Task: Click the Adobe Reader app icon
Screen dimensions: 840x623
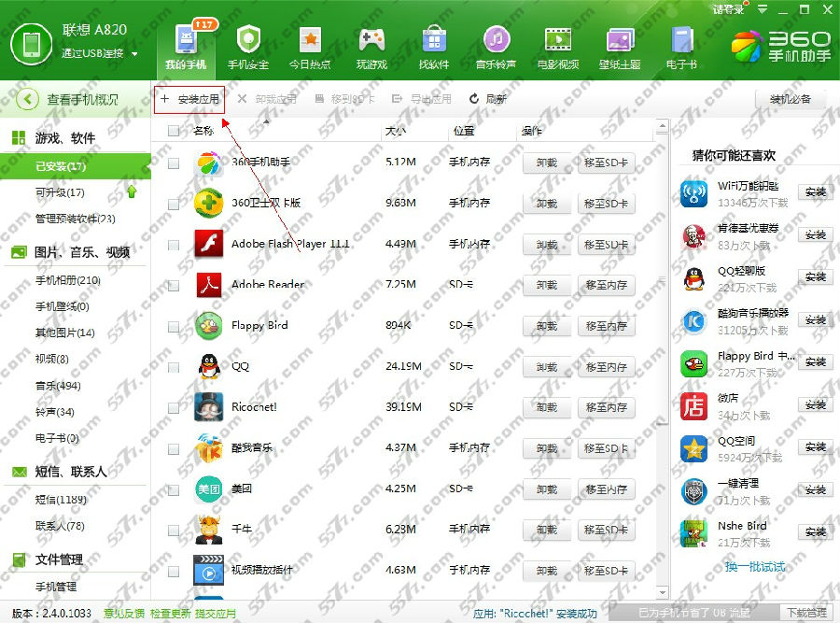Action: click(x=208, y=285)
